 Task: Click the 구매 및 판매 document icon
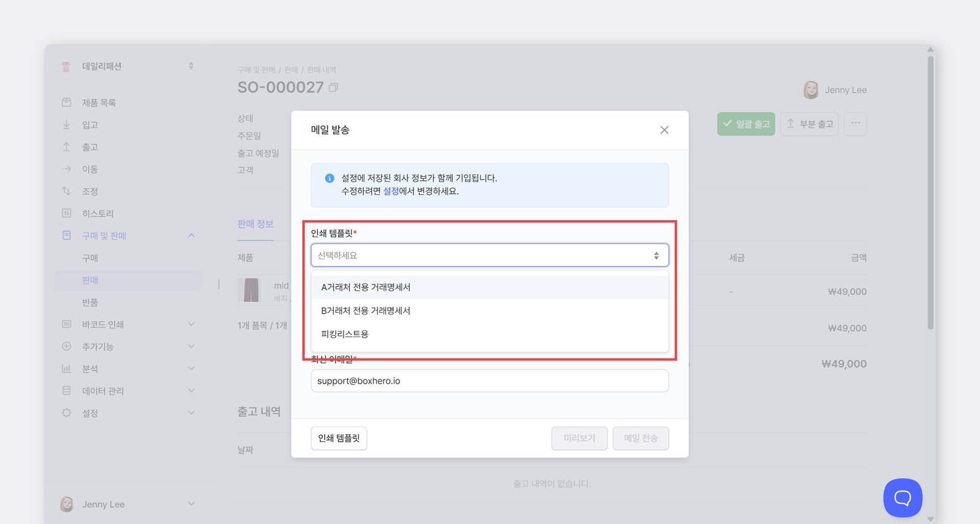tap(67, 235)
